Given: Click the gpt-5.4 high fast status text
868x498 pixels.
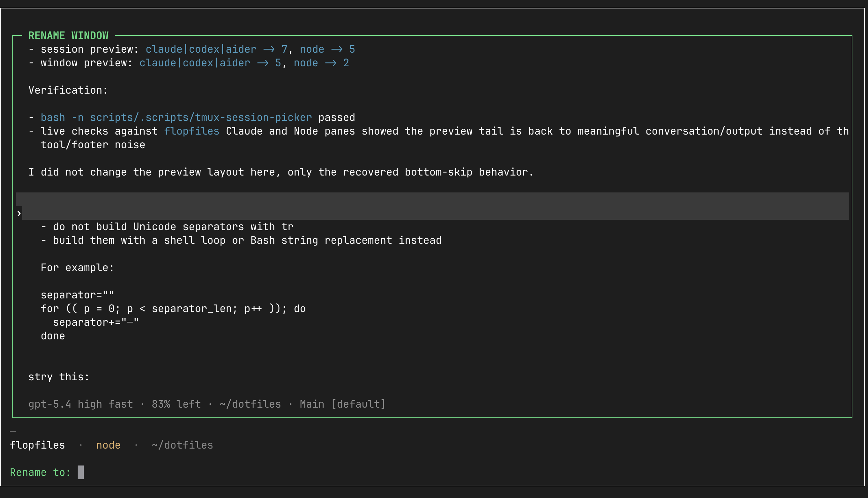Looking at the screenshot, I should tap(80, 404).
